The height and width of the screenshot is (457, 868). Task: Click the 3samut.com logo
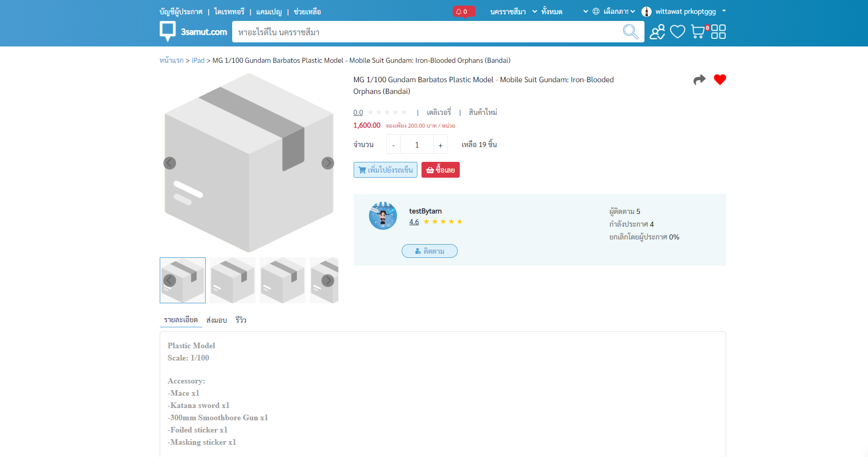(193, 31)
